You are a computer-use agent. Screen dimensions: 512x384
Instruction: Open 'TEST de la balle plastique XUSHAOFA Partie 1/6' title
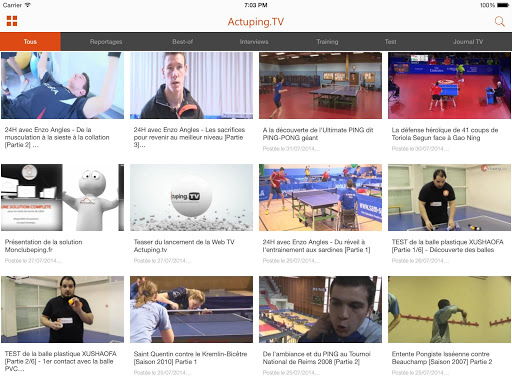pos(447,246)
